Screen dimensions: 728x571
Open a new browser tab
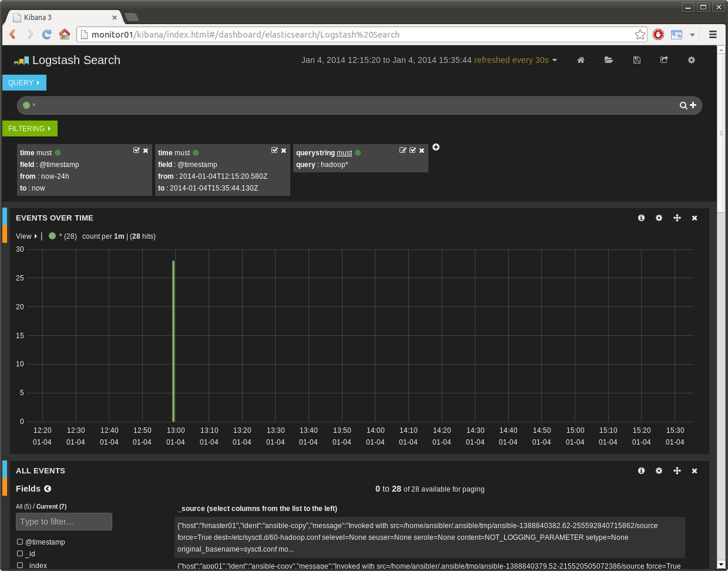132,17
